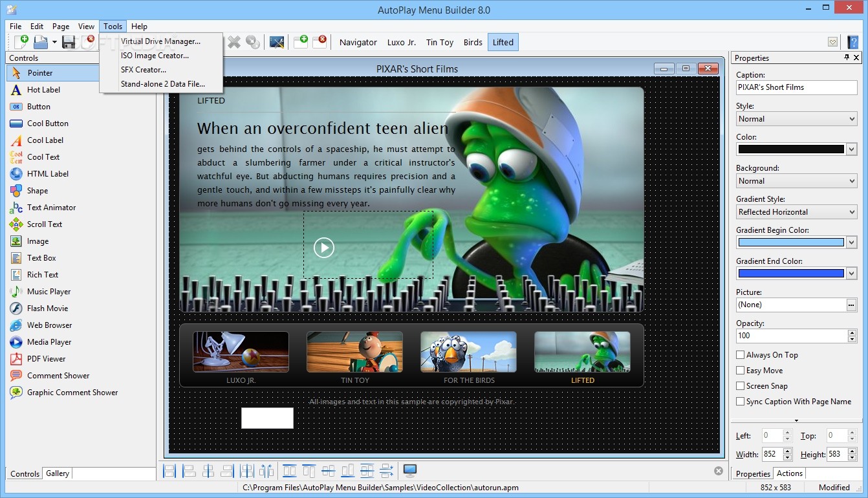Click the Add Page toolbar icon
The width and height of the screenshot is (868, 498).
pyautogui.click(x=301, y=42)
